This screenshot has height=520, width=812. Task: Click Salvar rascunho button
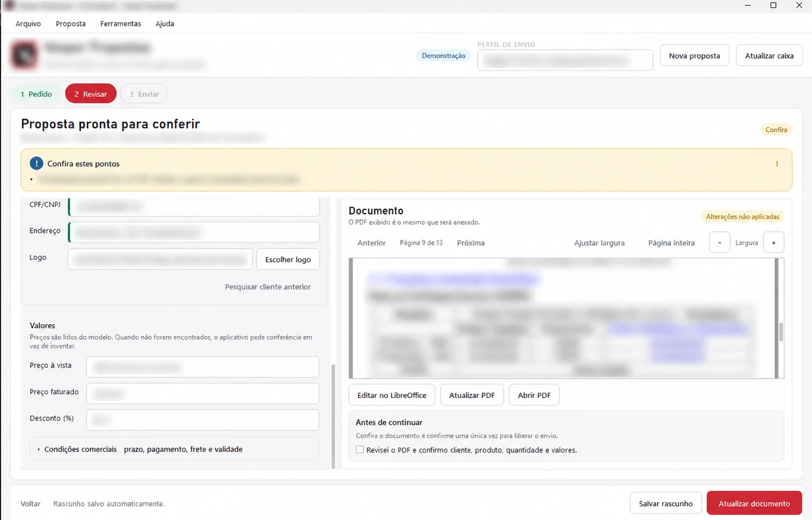pos(666,503)
